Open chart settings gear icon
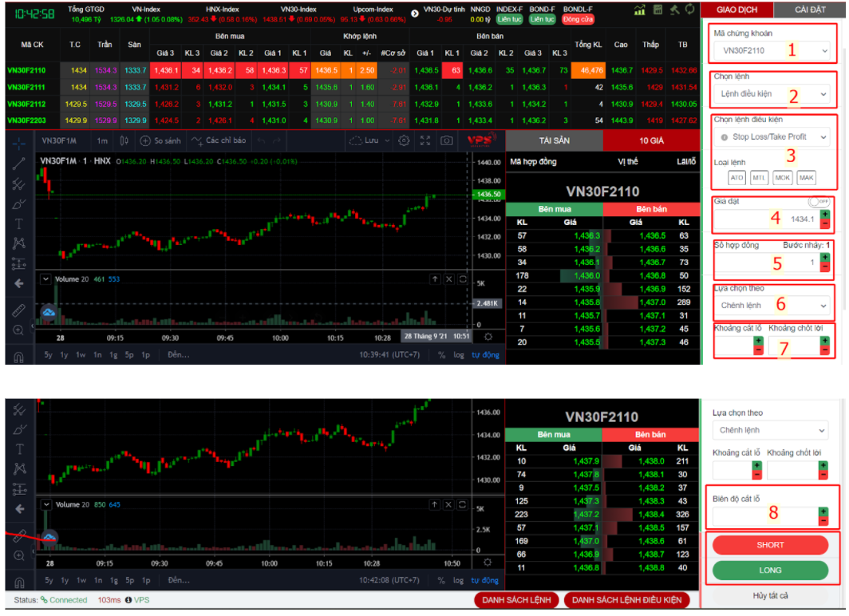 [x=404, y=140]
